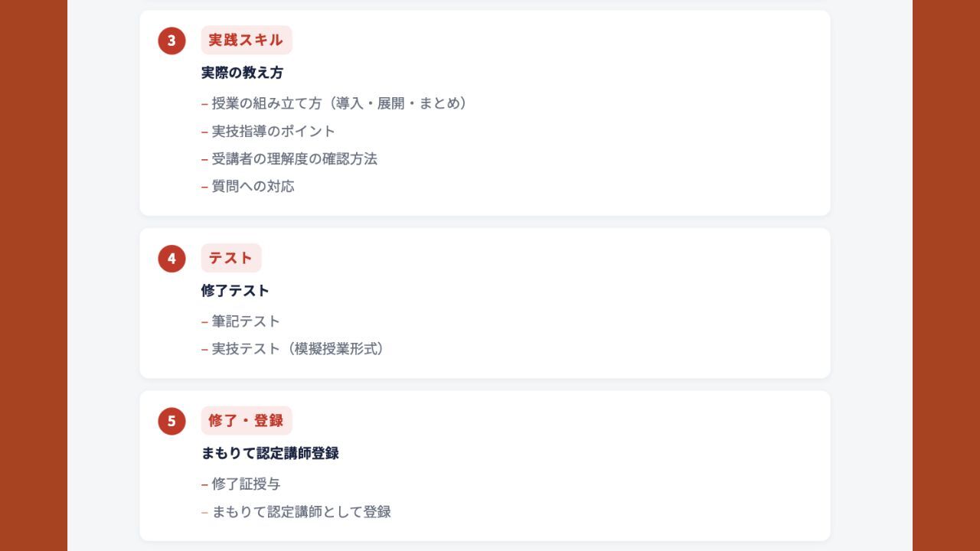Click the left brown page margin
Image resolution: width=980 pixels, height=551 pixels.
(34, 275)
